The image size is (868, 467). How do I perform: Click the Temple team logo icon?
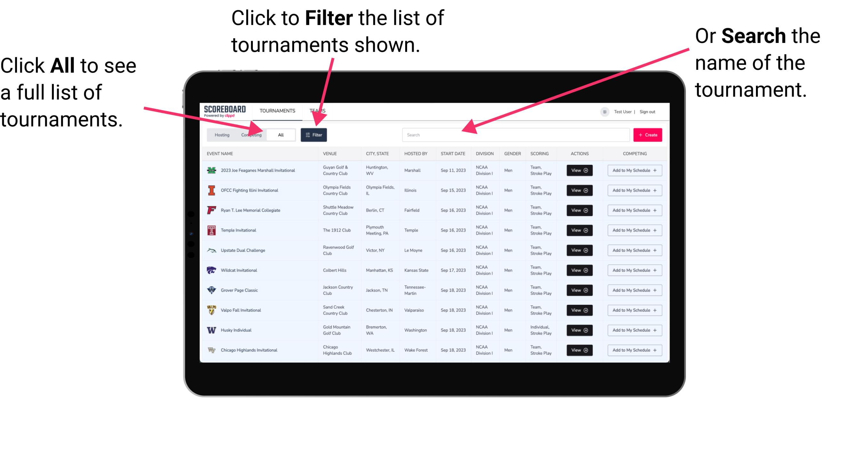click(212, 230)
